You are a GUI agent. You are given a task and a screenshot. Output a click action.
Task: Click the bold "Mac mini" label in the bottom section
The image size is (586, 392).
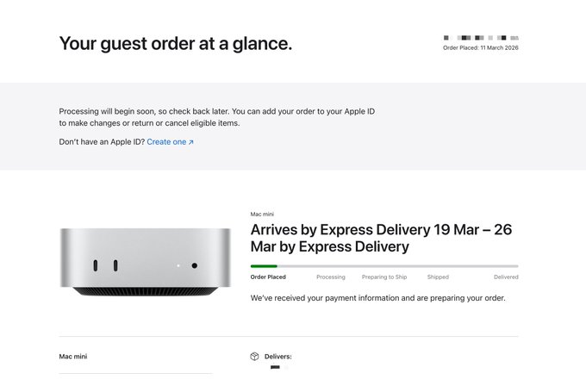click(73, 357)
